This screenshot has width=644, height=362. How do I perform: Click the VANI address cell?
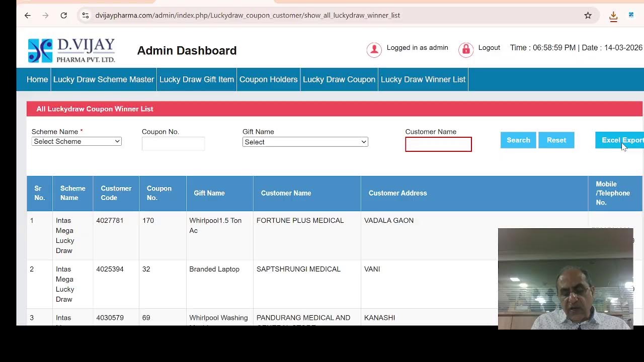(372, 269)
